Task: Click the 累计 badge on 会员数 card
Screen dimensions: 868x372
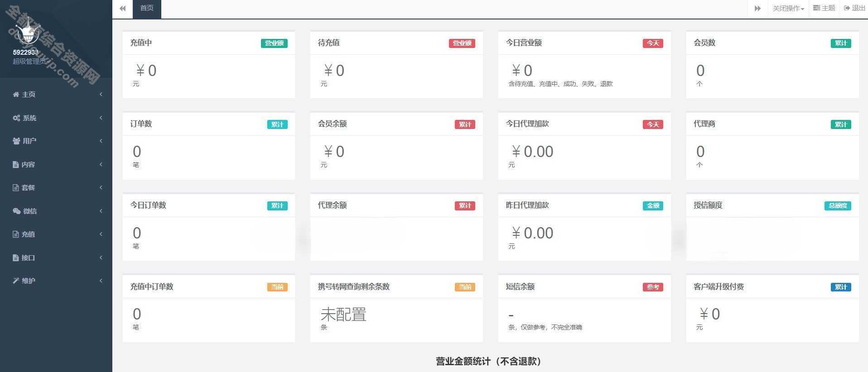Action: (841, 43)
